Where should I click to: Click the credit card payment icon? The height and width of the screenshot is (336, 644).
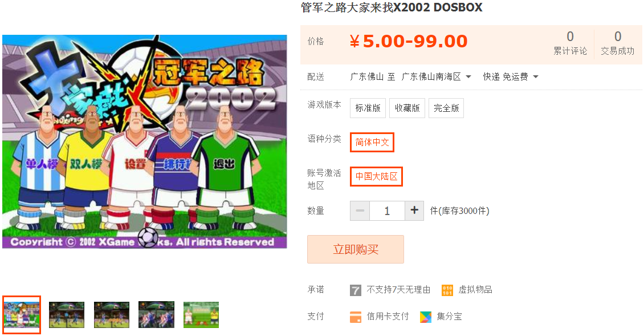[x=356, y=317]
